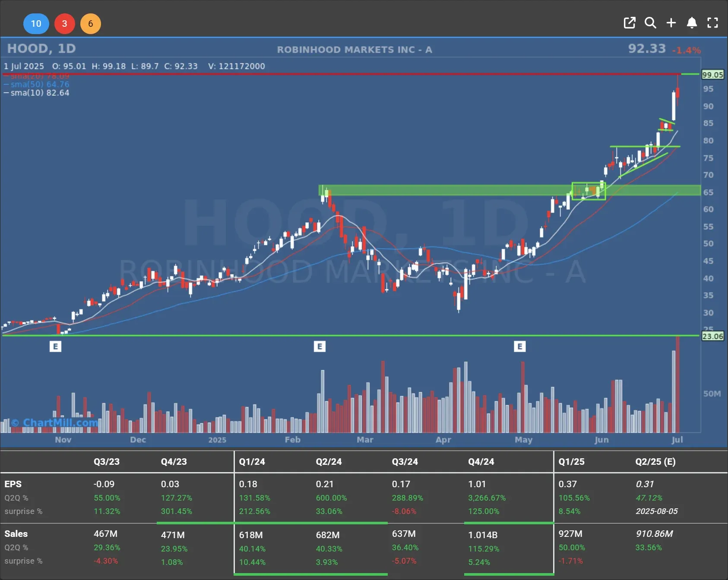Click the orange badge showing 6
Viewport: 728px width, 580px height.
pos(90,23)
